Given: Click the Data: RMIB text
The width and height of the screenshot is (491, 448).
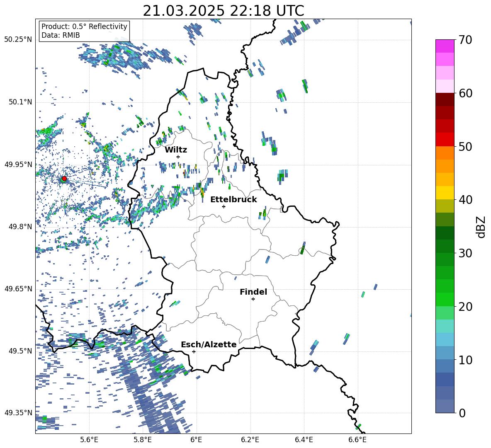Looking at the screenshot, I should click(x=61, y=35).
